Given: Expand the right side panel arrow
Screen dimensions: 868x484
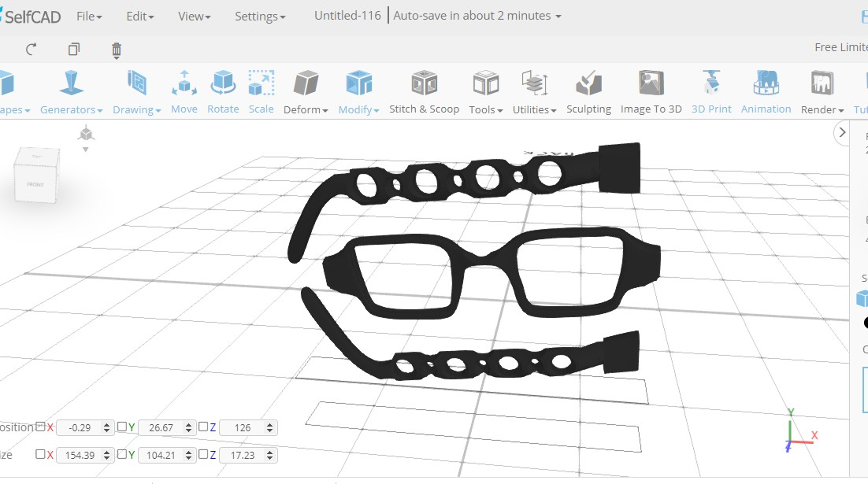Looking at the screenshot, I should (842, 133).
